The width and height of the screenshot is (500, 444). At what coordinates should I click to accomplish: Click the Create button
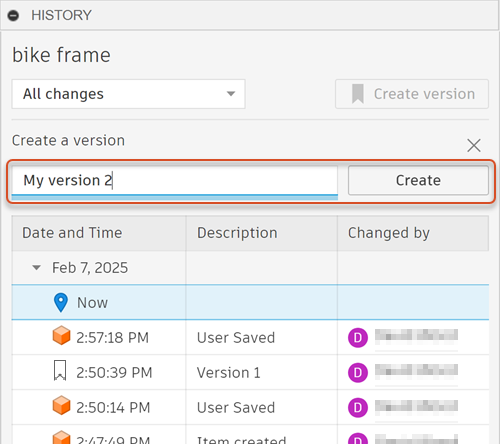point(418,180)
